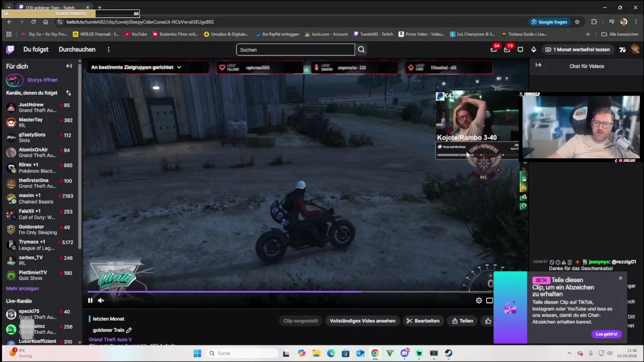Open the Tumleh82 - Twitch bookmark
Image resolution: width=644 pixels, height=362 pixels.
[373, 34]
